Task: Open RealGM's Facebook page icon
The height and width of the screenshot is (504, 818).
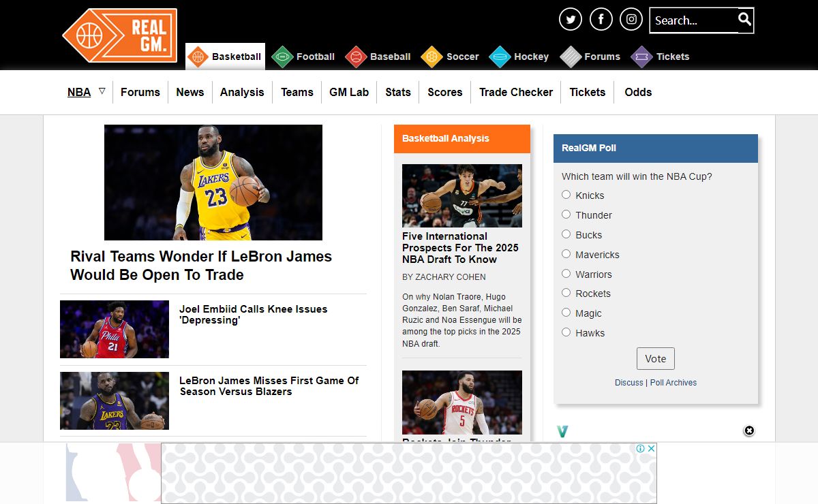Action: (601, 19)
